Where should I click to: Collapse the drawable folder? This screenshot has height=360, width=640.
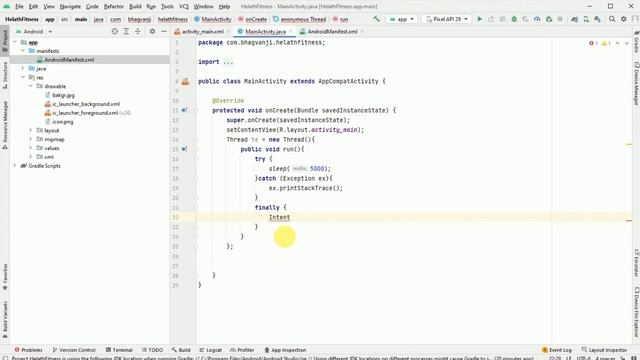pos(31,86)
